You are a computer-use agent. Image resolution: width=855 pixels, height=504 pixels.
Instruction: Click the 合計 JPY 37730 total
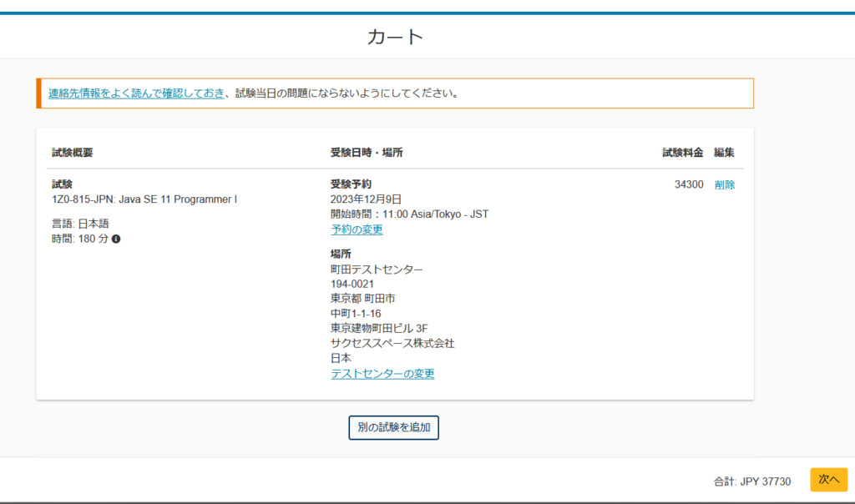click(751, 481)
